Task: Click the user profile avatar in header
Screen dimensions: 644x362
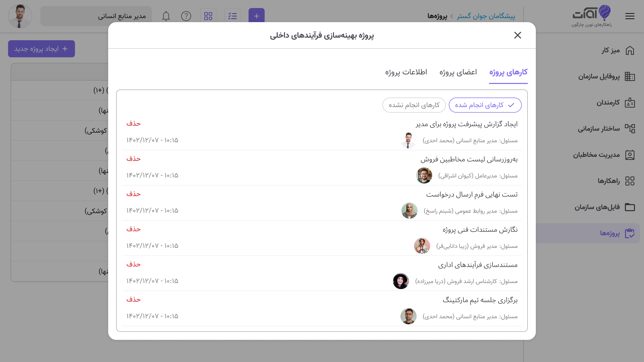Action: 20,16
